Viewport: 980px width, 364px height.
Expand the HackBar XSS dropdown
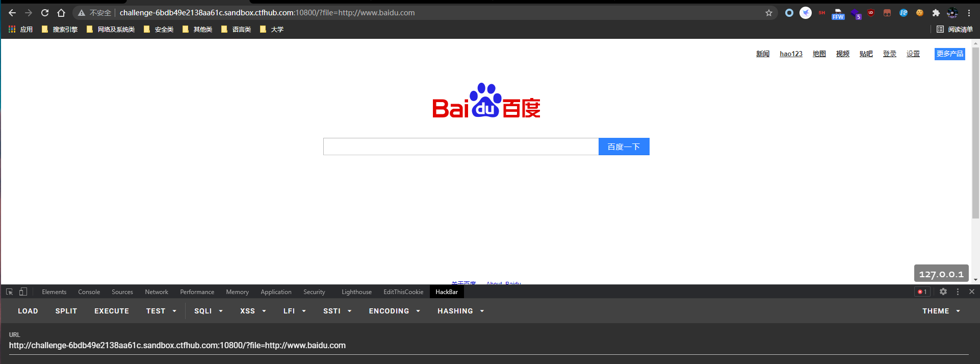tap(253, 311)
